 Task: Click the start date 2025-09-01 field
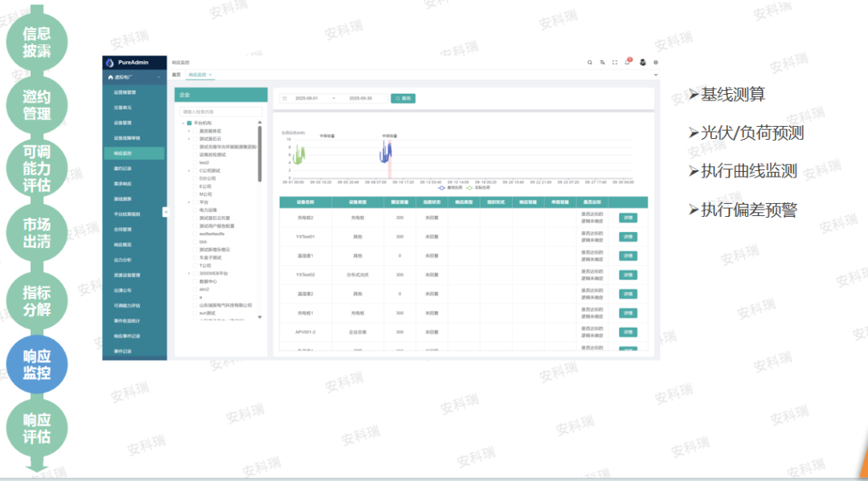[307, 99]
